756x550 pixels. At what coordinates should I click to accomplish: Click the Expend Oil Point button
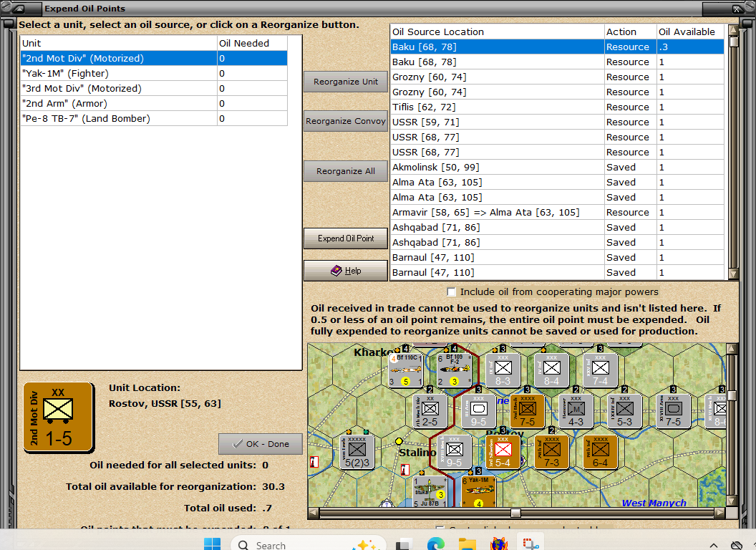pos(346,238)
